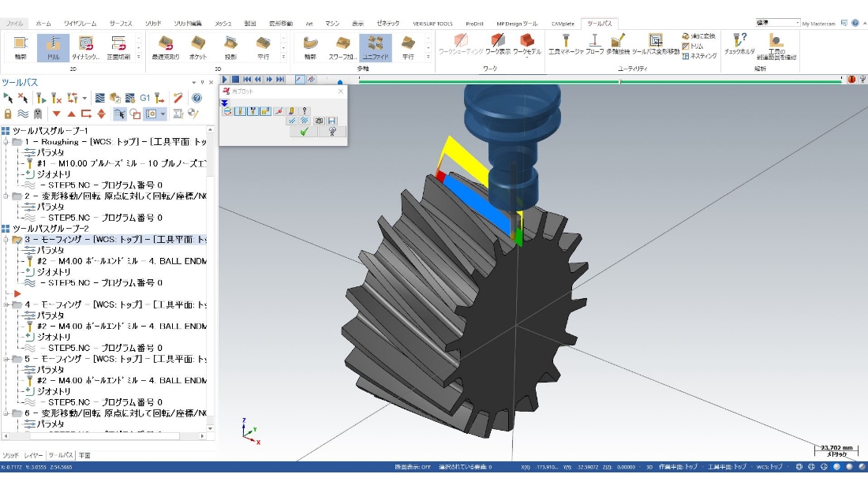
Task: Collapse operation 5 モーフィング tree node
Action: point(6,359)
